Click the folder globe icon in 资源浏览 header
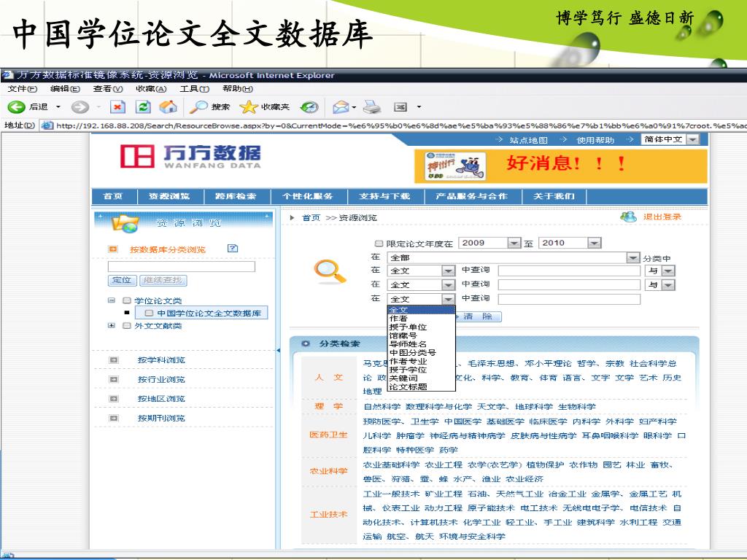Screen dimensions: 747x560 coord(125,223)
